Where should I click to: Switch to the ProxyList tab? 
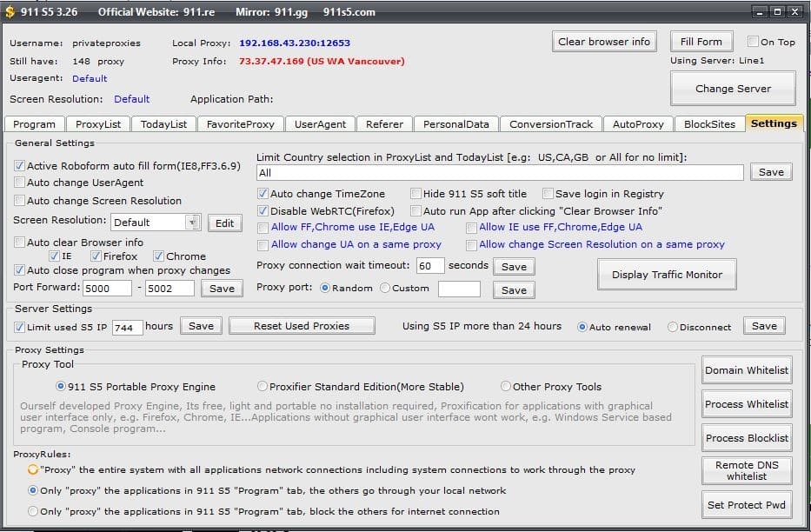[x=98, y=124]
